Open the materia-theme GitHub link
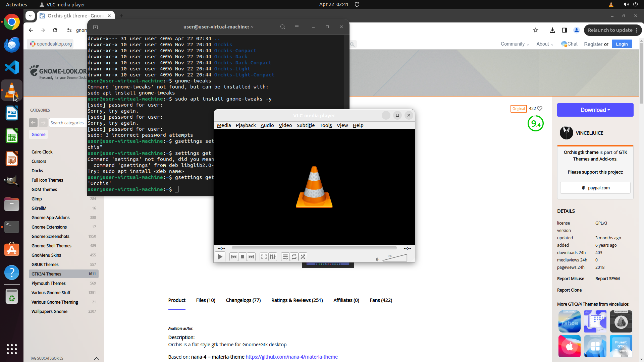 point(291,357)
